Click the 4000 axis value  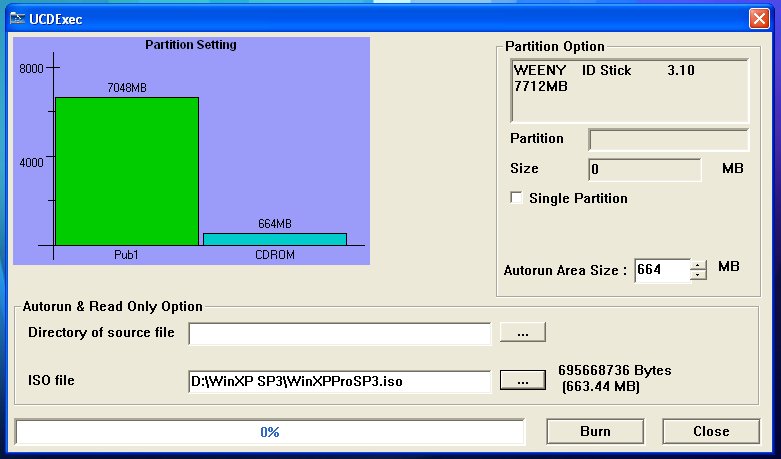31,163
